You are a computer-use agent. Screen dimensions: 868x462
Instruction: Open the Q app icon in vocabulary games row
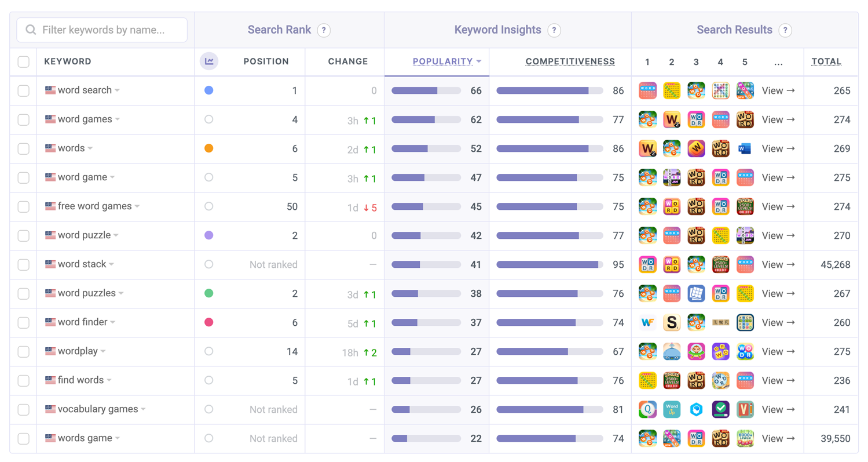[x=647, y=410]
